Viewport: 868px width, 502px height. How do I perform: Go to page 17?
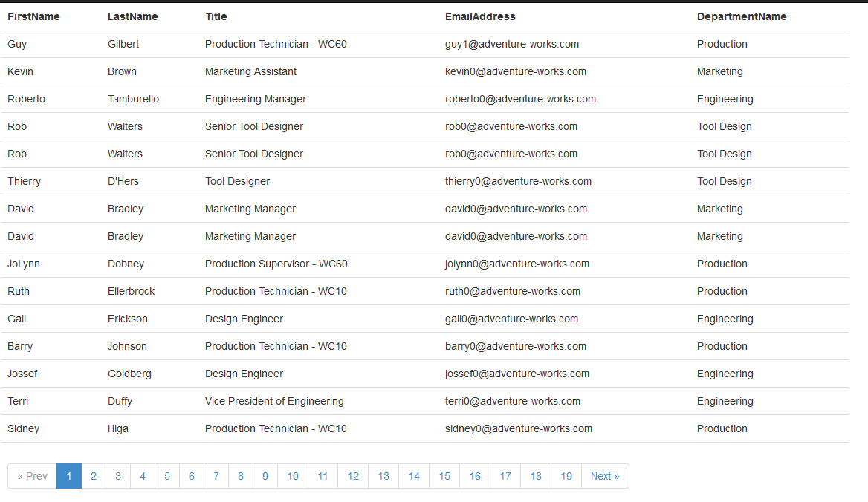pos(505,476)
